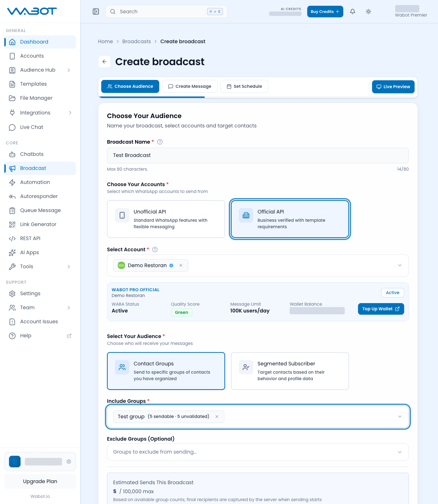The width and height of the screenshot is (438, 504).
Task: Click the Green quality score badge
Action: 182,312
